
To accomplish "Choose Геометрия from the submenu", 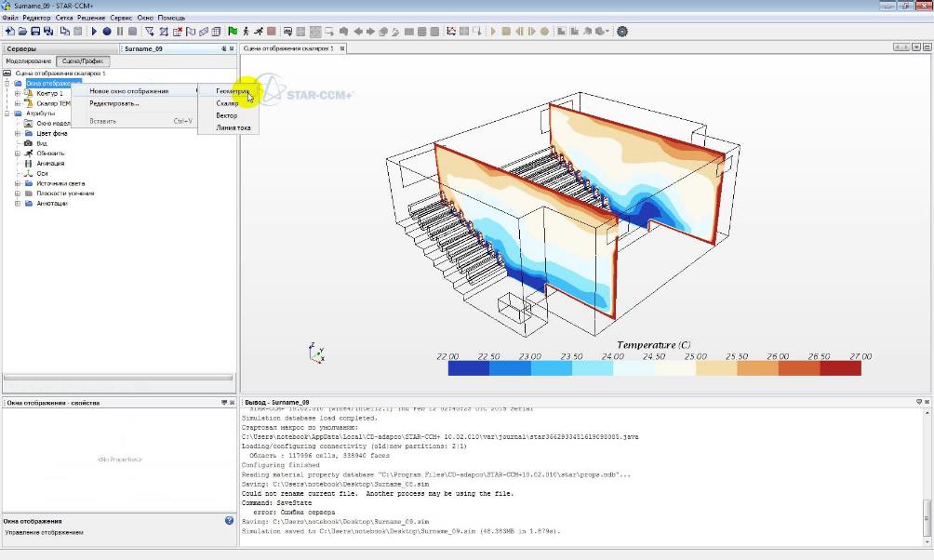I will tap(232, 91).
